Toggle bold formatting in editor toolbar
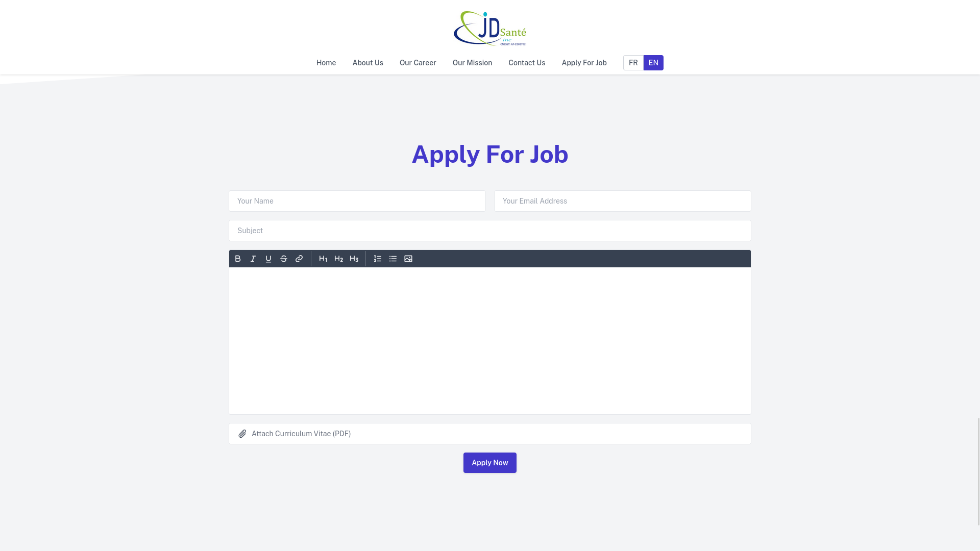The image size is (980, 551). pyautogui.click(x=237, y=258)
